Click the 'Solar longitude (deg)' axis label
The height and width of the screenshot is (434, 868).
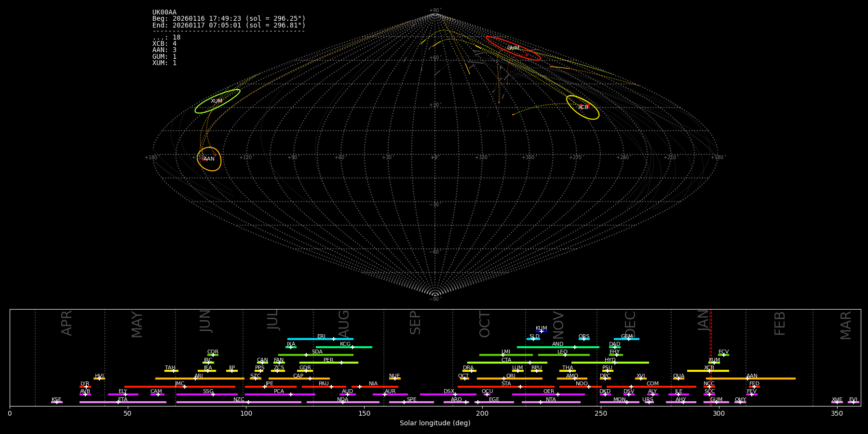[435, 423]
